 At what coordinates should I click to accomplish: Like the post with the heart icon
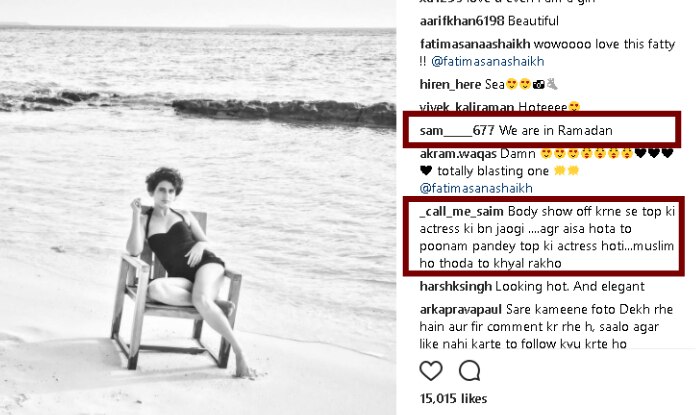point(431,371)
